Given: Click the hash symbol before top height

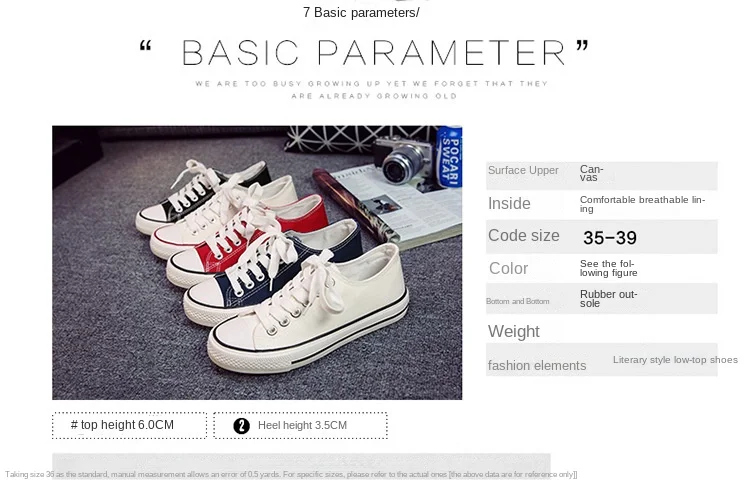Looking at the screenshot, I should pos(74,424).
